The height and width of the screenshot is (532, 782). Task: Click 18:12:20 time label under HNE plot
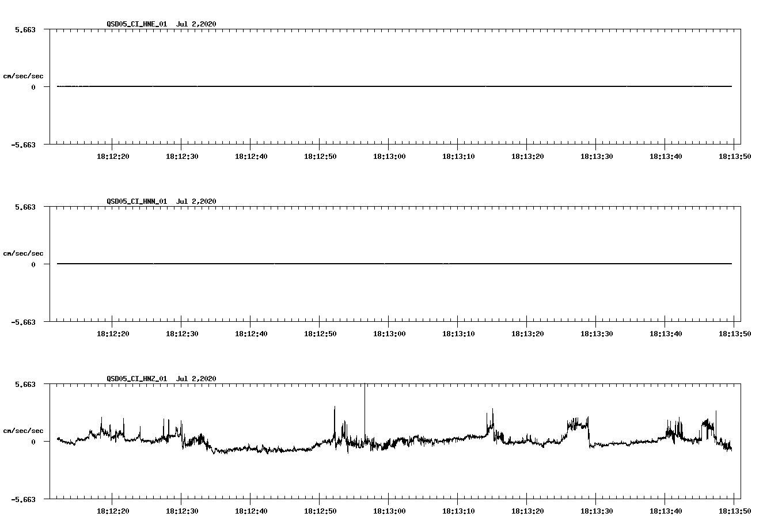[112, 156]
